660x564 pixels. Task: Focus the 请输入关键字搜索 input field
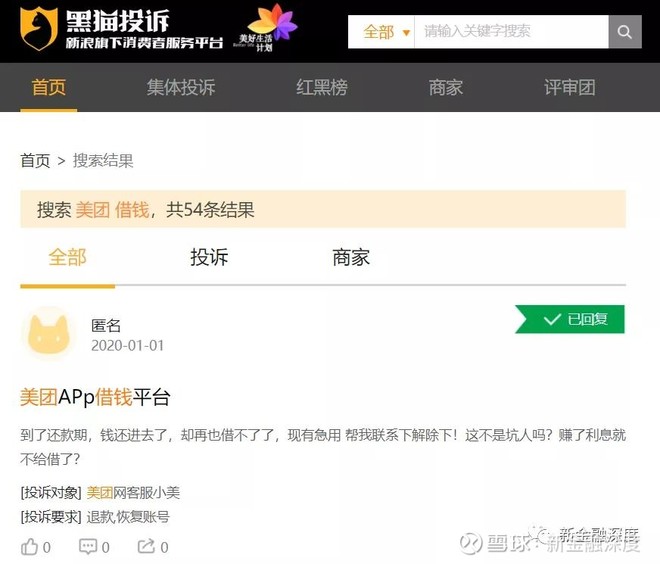click(511, 32)
